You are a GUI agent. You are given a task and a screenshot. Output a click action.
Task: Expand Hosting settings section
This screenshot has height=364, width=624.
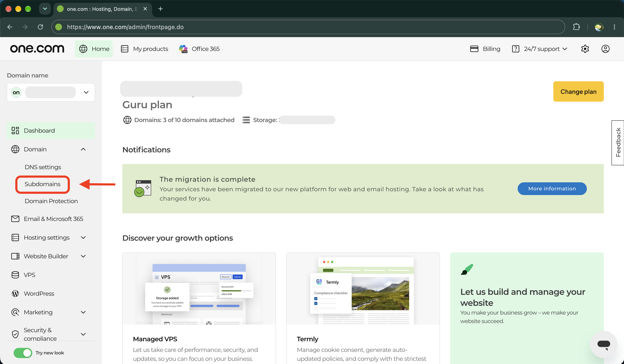click(x=83, y=238)
